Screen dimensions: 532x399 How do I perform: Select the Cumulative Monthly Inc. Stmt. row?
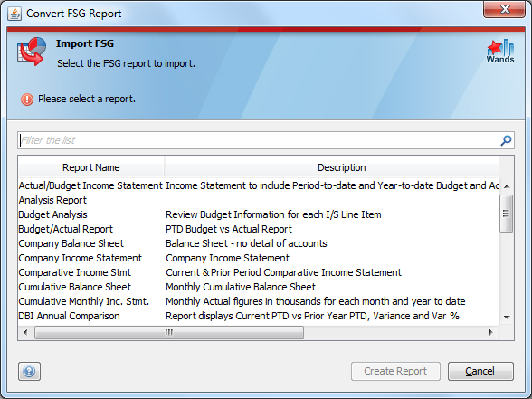pos(259,301)
